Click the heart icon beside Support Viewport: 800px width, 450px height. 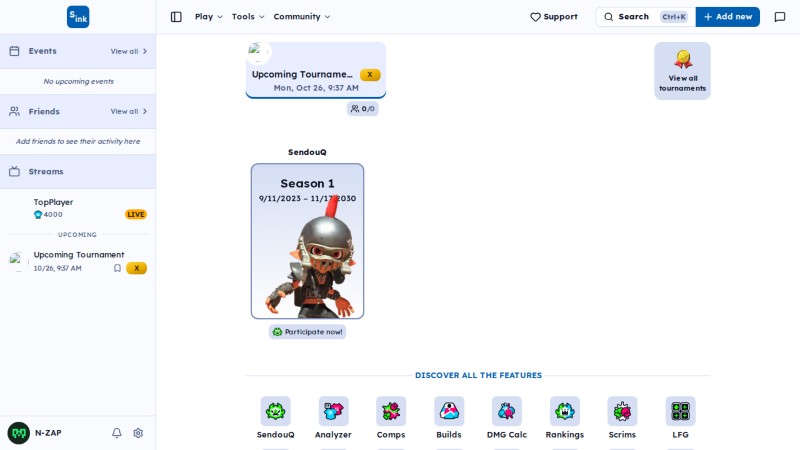(x=535, y=17)
